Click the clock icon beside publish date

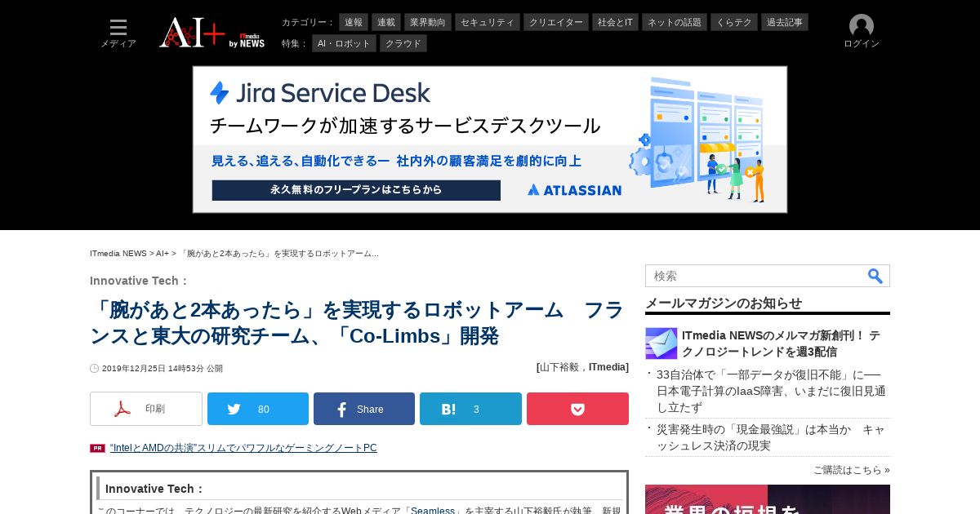click(x=94, y=369)
